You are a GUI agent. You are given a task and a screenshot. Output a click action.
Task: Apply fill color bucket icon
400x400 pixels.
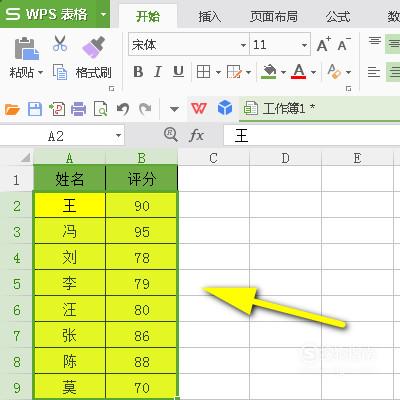coord(269,72)
